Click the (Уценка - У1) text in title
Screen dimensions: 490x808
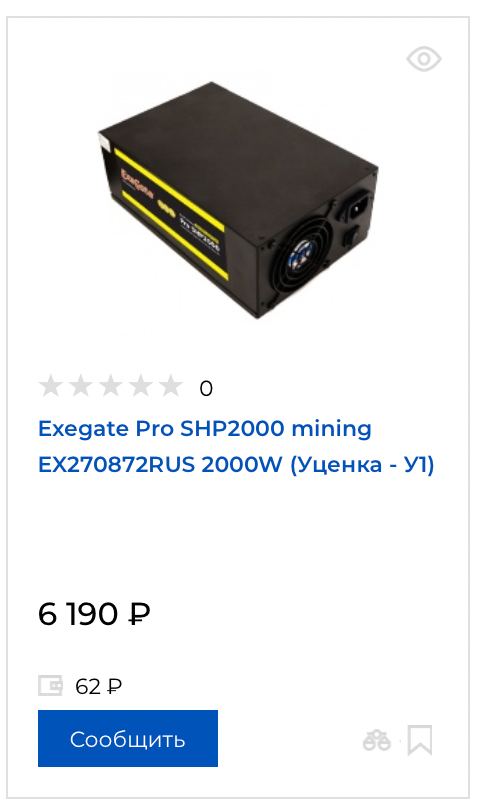(362, 465)
